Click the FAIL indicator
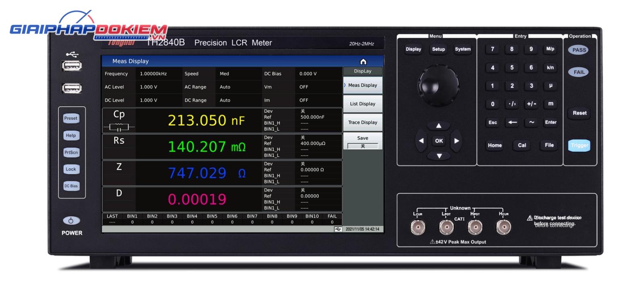Viewport: 644px width, 288px height. tap(579, 72)
